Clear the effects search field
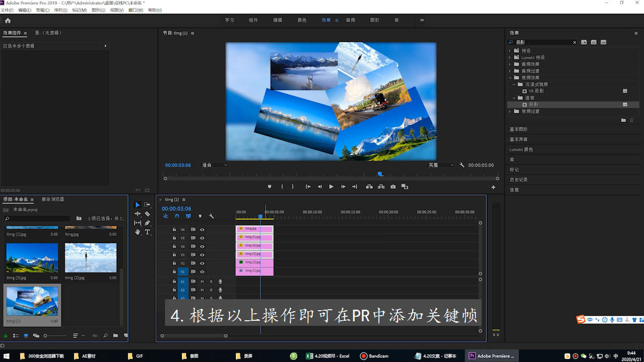Screen dimensions: 644x362 pos(575,42)
